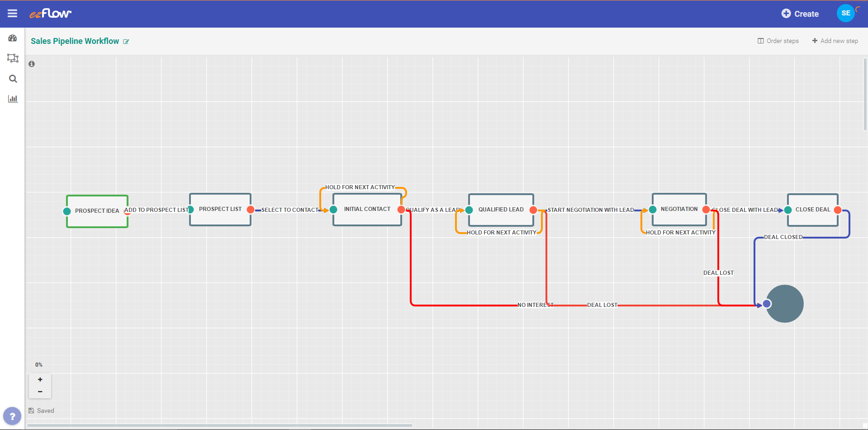This screenshot has height=430, width=868.
Task: Click the info icon above the canvas
Action: point(32,64)
